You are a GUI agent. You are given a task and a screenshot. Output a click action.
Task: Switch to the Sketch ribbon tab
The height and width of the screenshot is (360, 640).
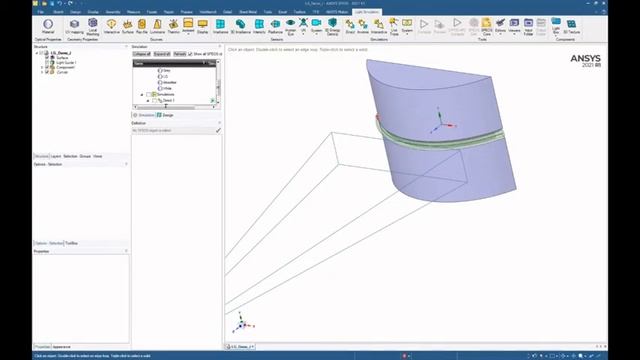click(x=58, y=12)
